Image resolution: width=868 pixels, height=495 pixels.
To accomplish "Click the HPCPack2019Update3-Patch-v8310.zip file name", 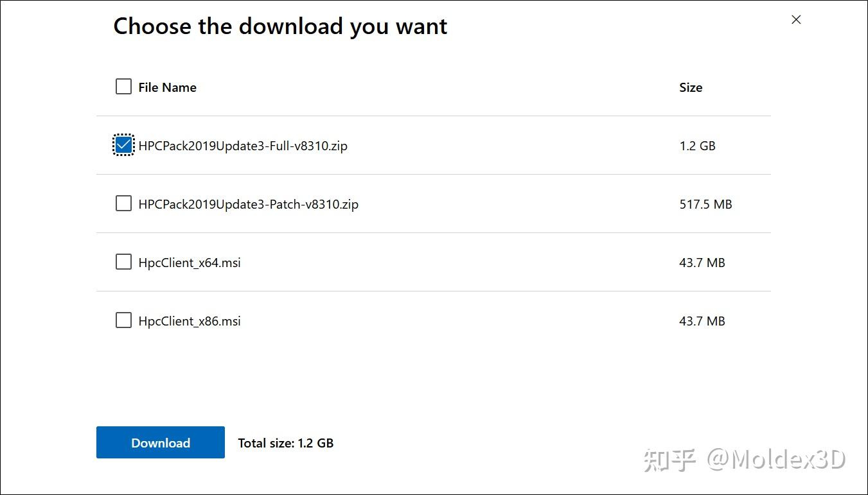I will 248,204.
